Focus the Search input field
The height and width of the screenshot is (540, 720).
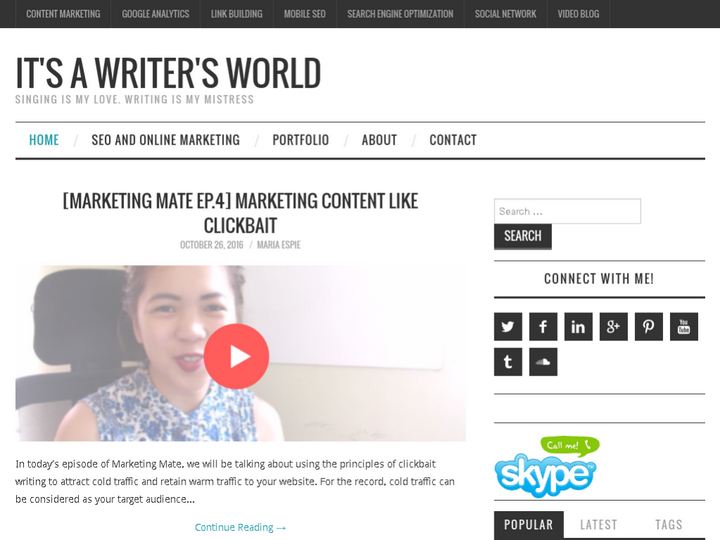[x=567, y=211]
